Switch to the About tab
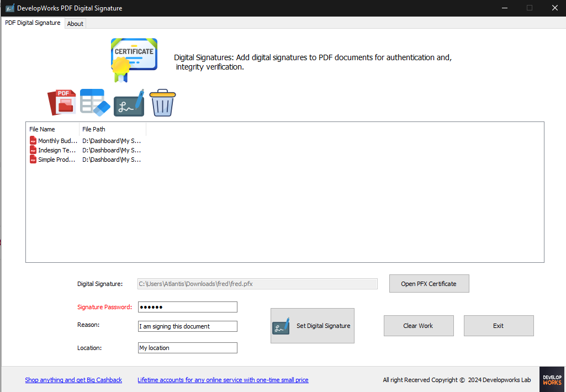 [x=75, y=23]
